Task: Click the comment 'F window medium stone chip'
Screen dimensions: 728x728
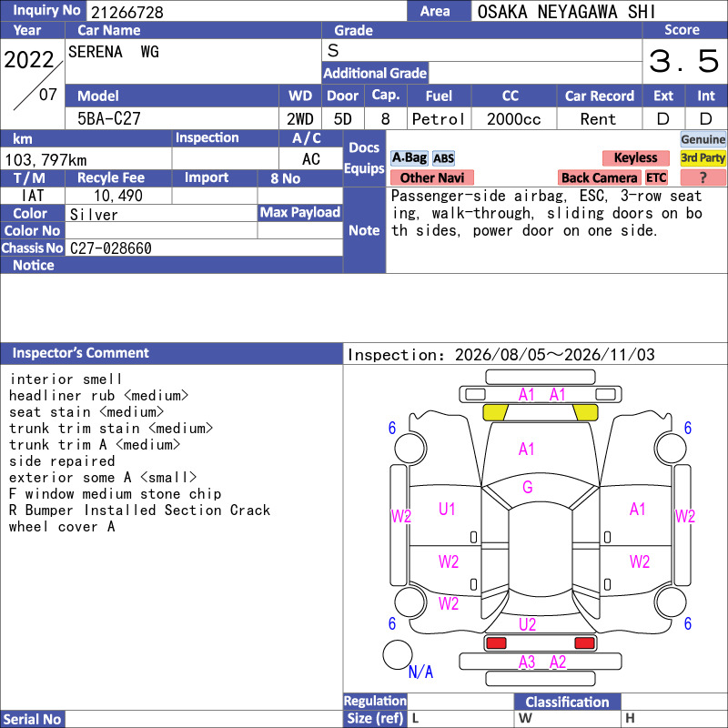Action: coord(116,493)
